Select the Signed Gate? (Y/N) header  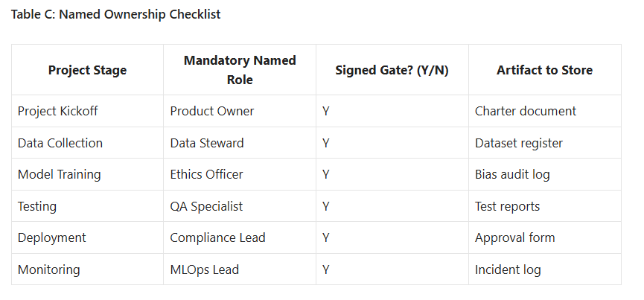coord(392,70)
